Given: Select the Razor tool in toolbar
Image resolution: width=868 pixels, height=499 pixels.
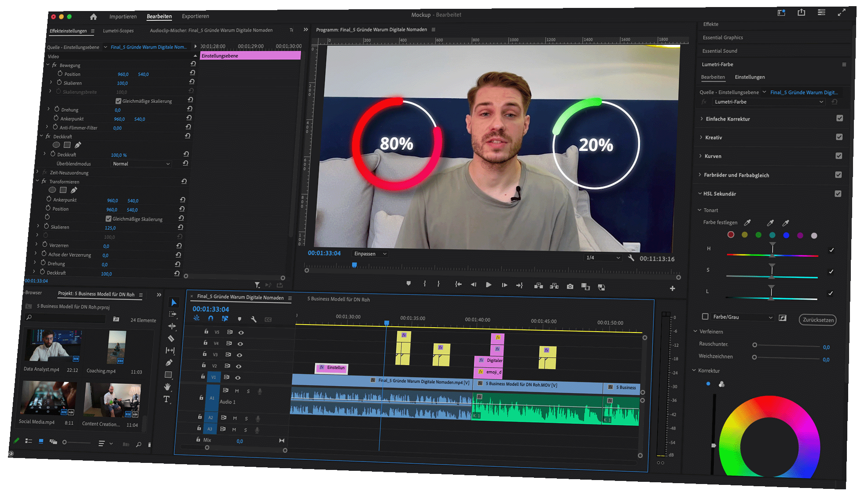Looking at the screenshot, I should point(171,338).
